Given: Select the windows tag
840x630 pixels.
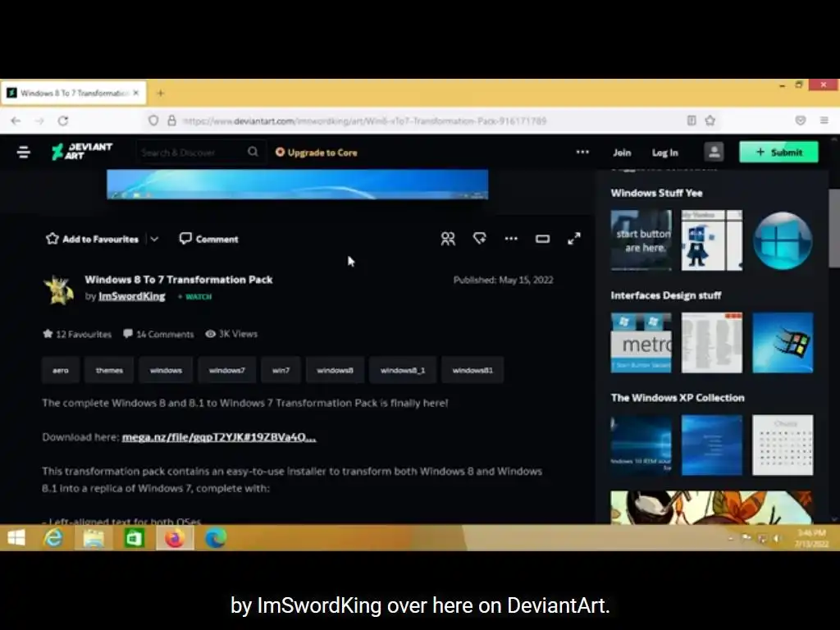Looking at the screenshot, I should 166,370.
